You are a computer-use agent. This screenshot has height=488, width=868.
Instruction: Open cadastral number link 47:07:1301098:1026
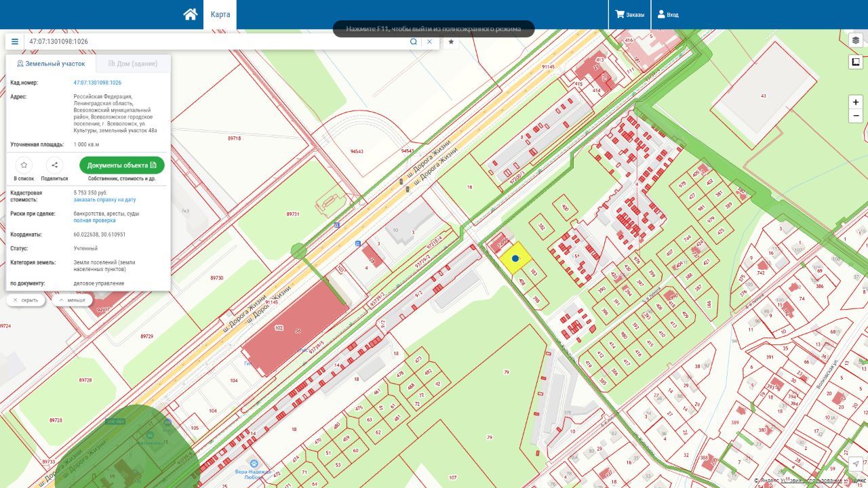click(98, 83)
